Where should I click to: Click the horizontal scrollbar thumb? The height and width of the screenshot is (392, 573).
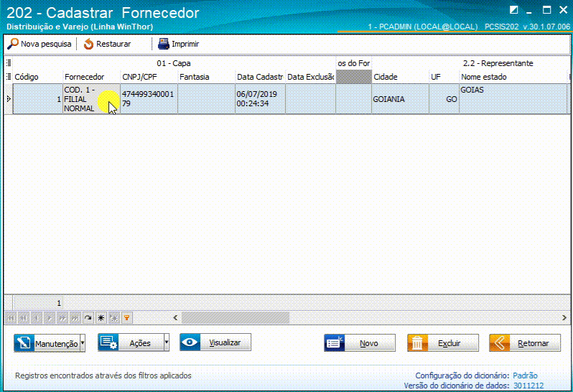click(236, 318)
